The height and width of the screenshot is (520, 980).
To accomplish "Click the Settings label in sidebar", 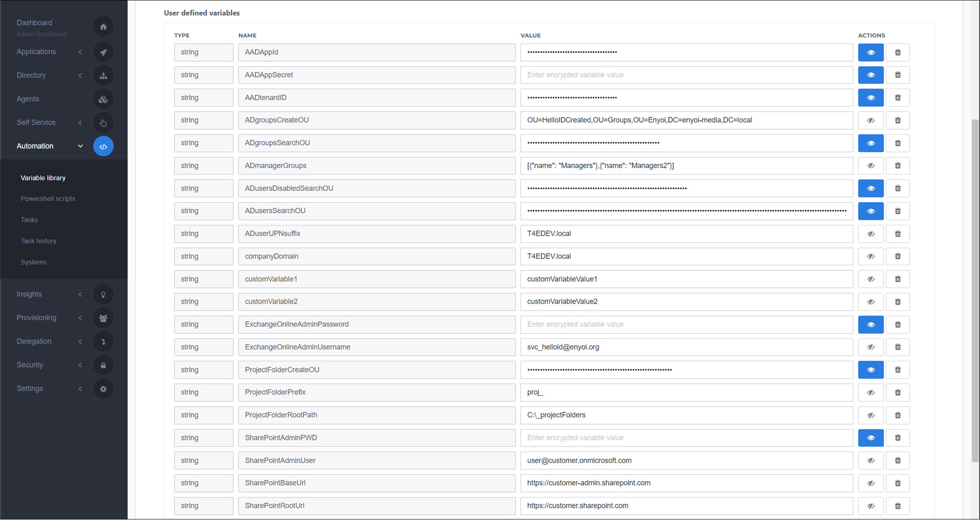I will [x=30, y=389].
